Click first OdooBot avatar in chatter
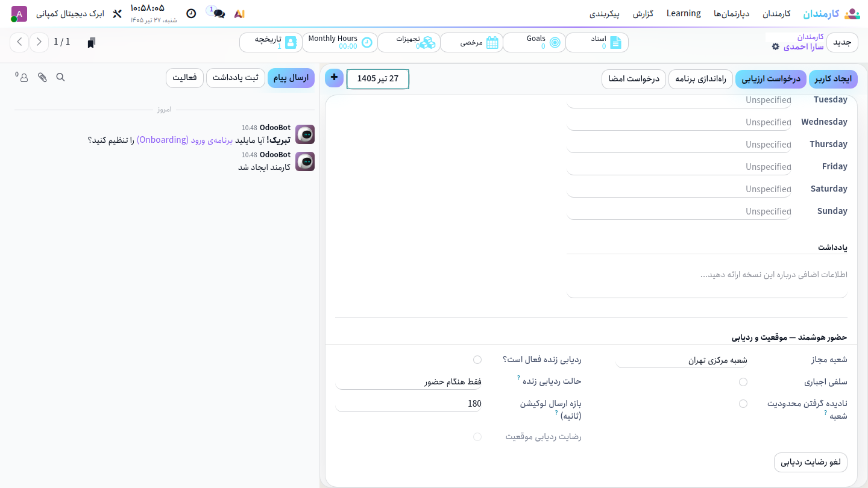The height and width of the screenshot is (488, 868). pyautogui.click(x=305, y=134)
